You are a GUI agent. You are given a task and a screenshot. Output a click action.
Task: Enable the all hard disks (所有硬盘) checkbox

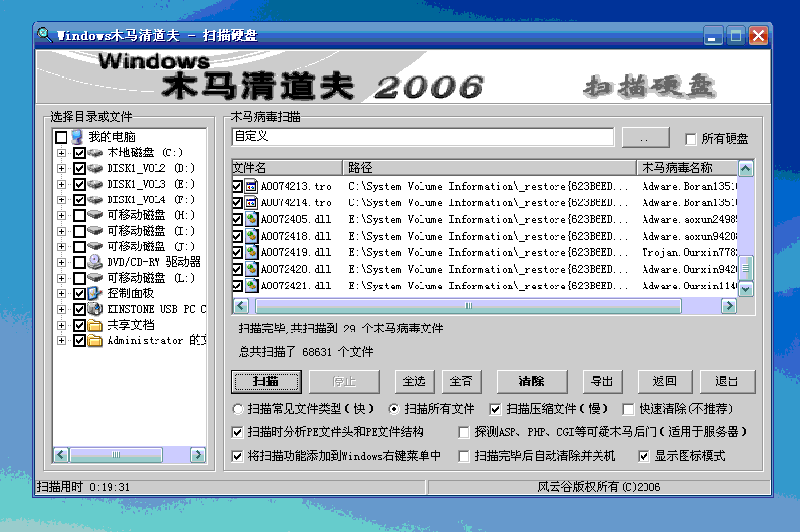click(690, 139)
